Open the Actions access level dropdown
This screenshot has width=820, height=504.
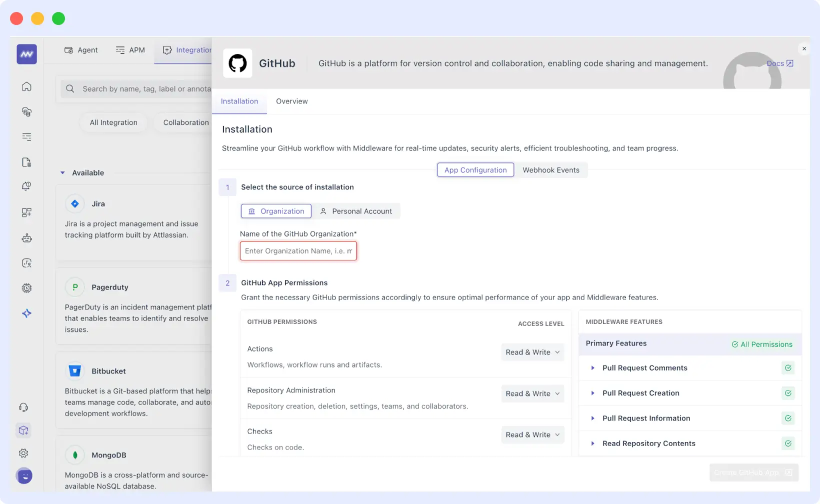click(x=532, y=352)
